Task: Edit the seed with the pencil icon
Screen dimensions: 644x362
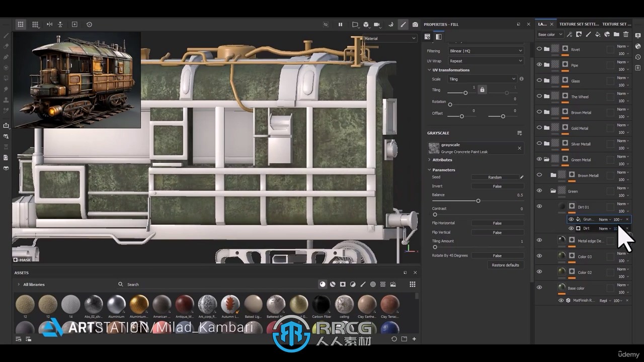Action: click(x=522, y=177)
